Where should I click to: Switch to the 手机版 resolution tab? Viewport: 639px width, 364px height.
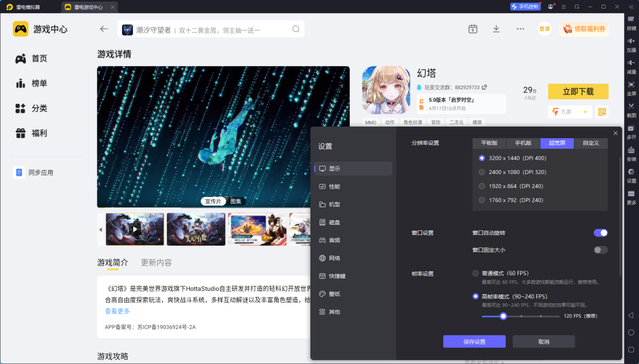pos(523,143)
